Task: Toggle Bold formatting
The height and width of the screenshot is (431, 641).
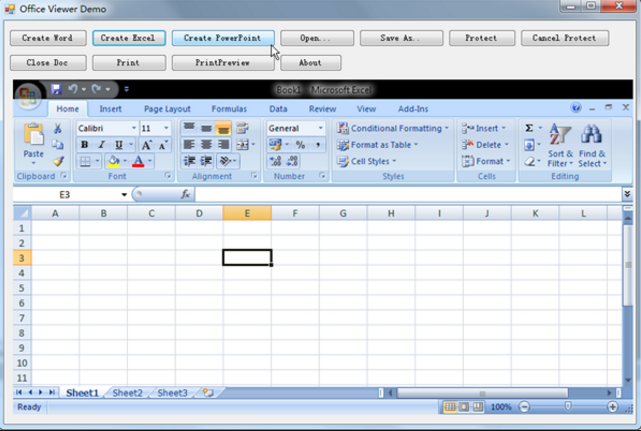Action: (84, 145)
